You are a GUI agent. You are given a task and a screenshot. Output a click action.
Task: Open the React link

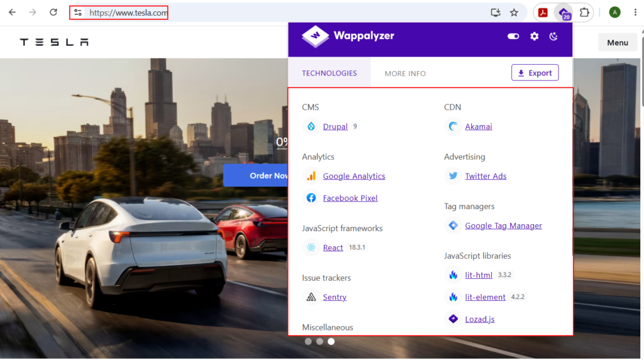click(333, 247)
